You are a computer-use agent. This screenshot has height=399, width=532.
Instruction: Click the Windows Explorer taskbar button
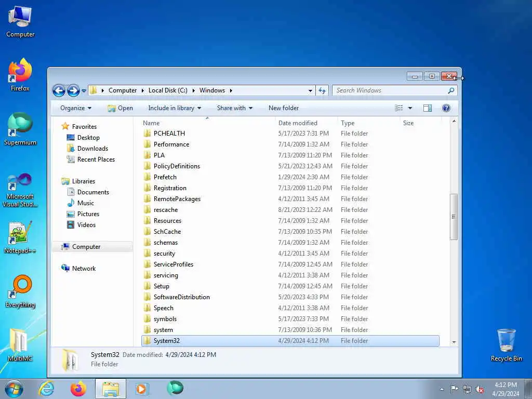[x=111, y=389]
